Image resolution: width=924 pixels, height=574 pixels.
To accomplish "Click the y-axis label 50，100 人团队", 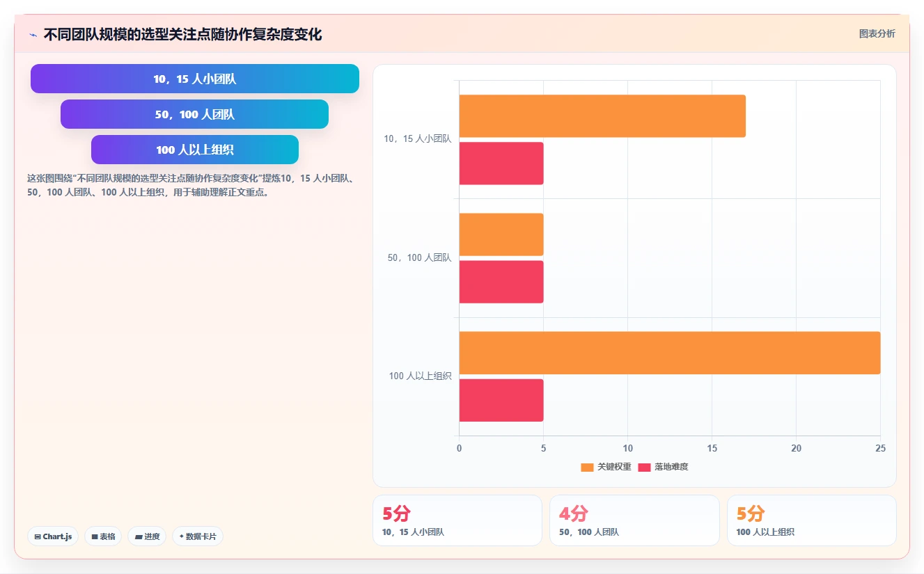I will pyautogui.click(x=420, y=258).
